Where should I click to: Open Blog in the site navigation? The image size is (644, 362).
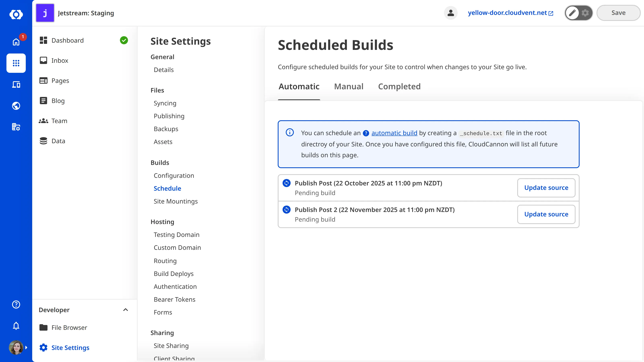52,101
